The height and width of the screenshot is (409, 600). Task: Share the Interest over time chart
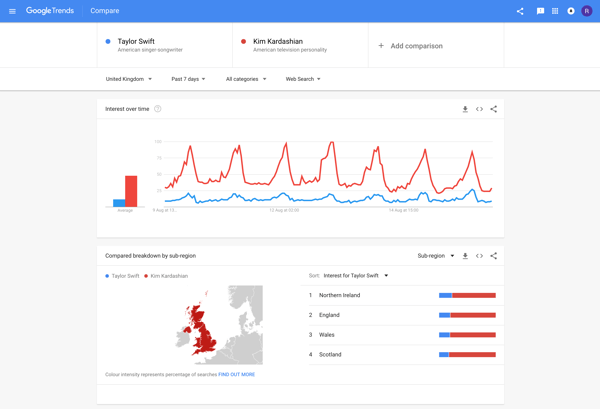pyautogui.click(x=494, y=109)
